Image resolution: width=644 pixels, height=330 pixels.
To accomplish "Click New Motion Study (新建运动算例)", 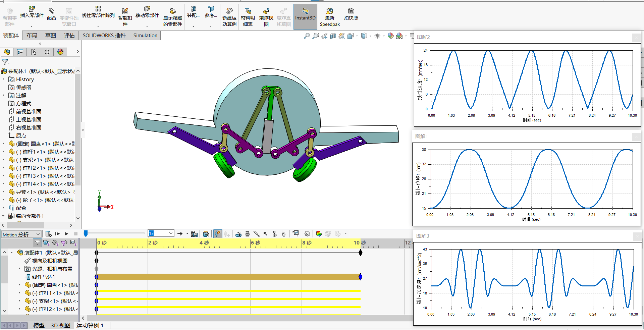I will coord(229,17).
